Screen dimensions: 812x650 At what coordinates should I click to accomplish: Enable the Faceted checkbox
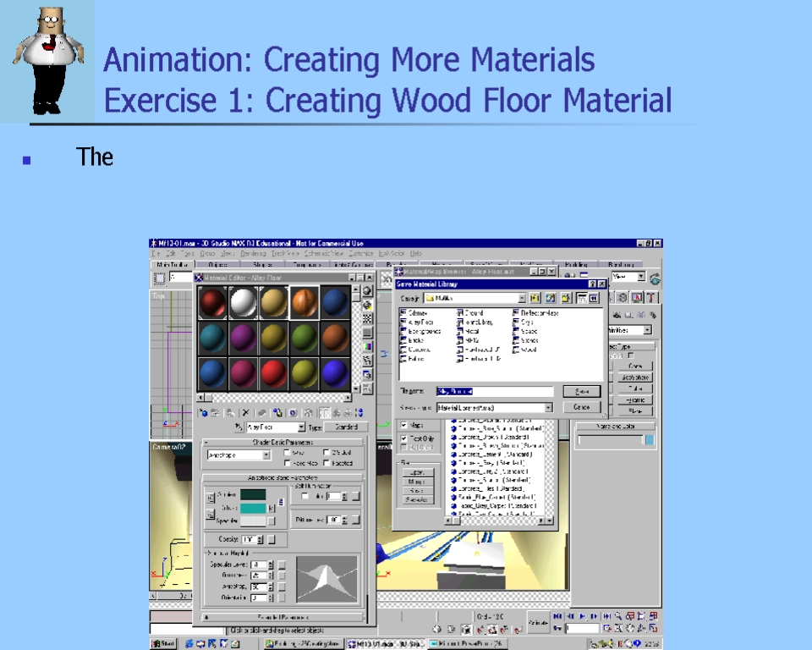(x=326, y=463)
